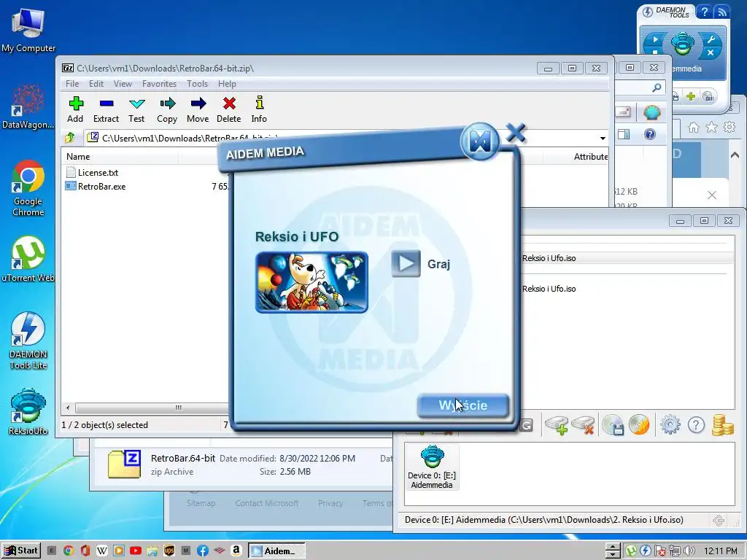Click the DAEMON Tools gadget RSS feed icon
747x560 pixels.
coord(721,12)
